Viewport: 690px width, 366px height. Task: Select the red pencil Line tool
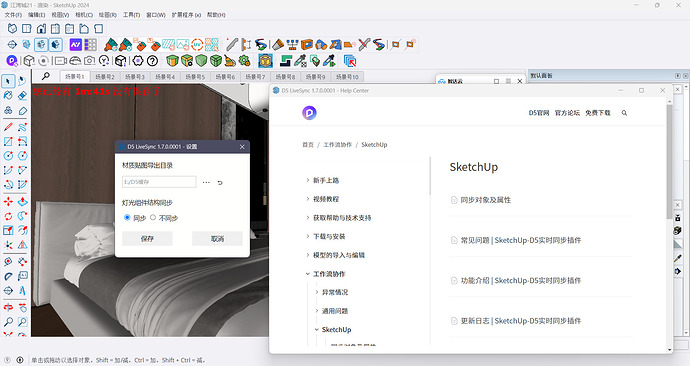8,127
